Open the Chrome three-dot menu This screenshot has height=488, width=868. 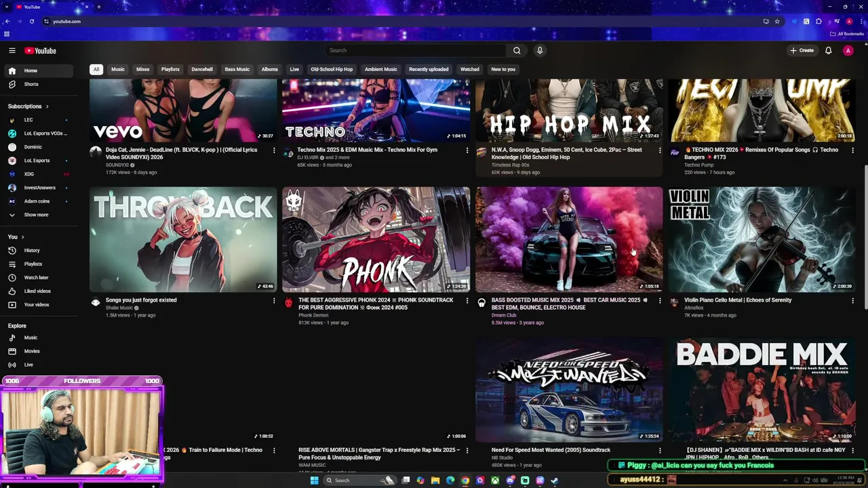(861, 21)
